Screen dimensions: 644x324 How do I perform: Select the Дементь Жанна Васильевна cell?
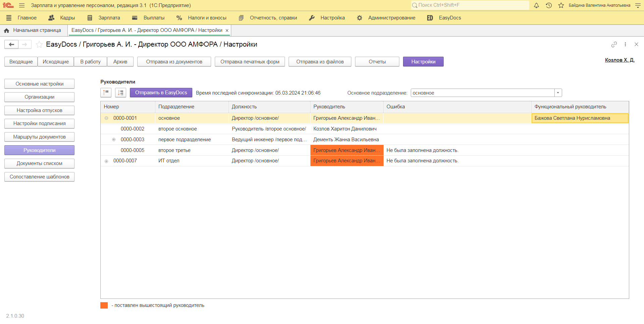[347, 140]
